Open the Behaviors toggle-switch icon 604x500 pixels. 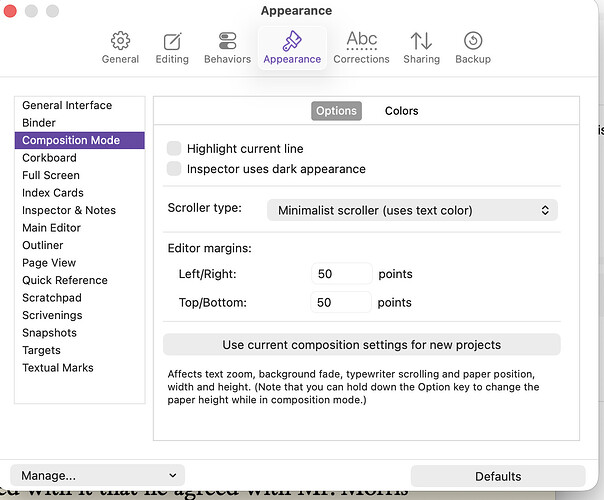pos(227,41)
